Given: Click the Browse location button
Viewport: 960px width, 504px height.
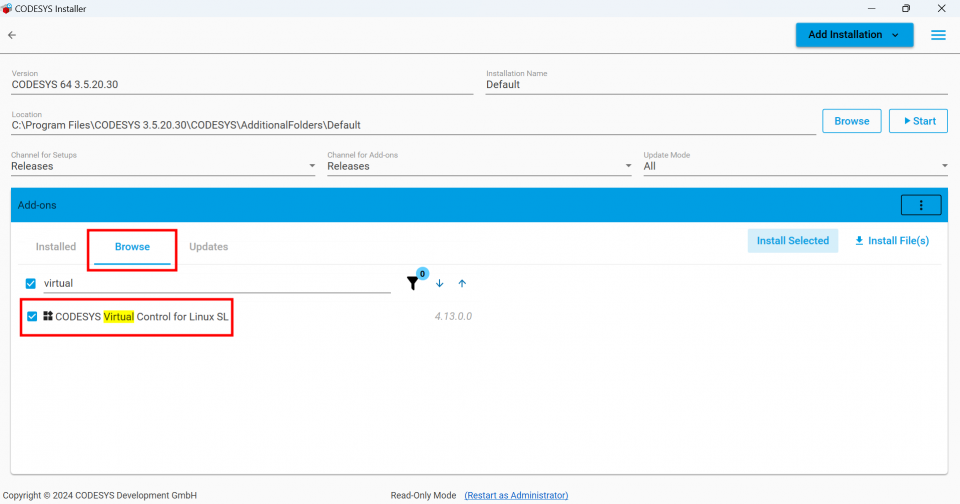Looking at the screenshot, I should (x=852, y=121).
